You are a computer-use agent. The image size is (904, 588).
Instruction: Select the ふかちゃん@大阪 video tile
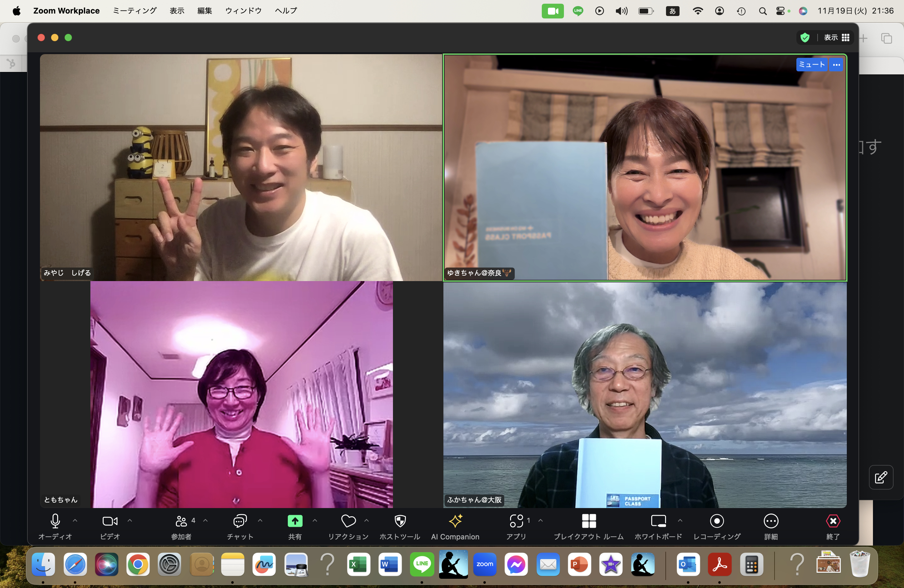[644, 395]
